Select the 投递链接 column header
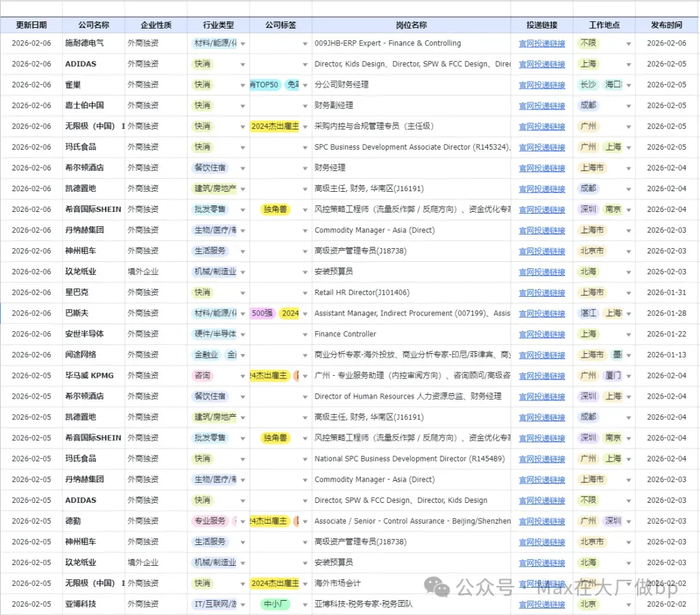 pos(542,25)
